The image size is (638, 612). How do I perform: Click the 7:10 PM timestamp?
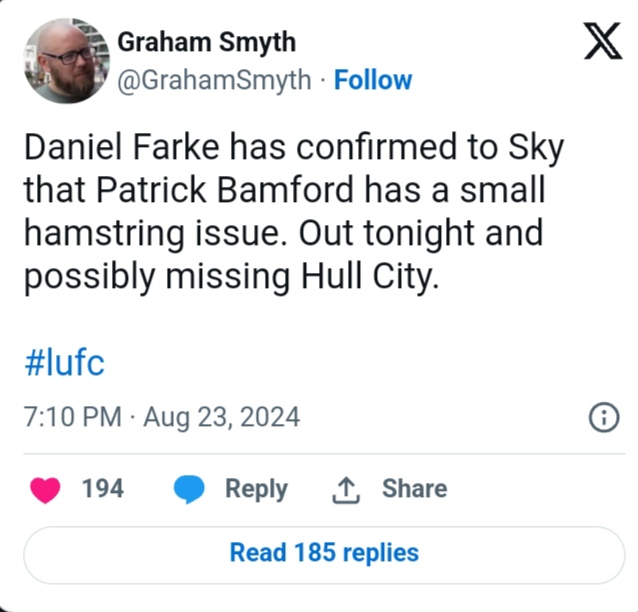(x=71, y=416)
